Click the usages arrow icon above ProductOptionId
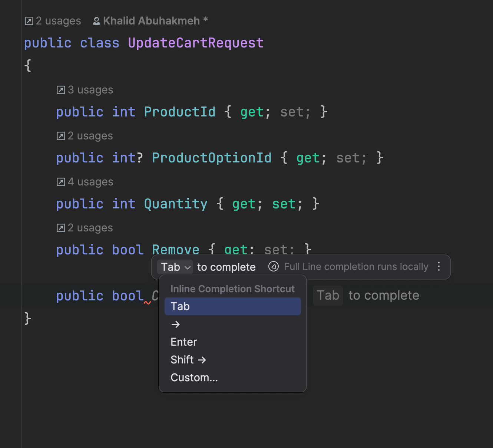 (x=61, y=136)
